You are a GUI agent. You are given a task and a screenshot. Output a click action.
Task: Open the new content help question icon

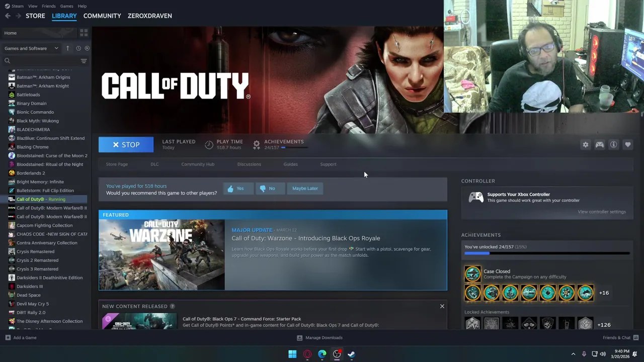point(172,306)
